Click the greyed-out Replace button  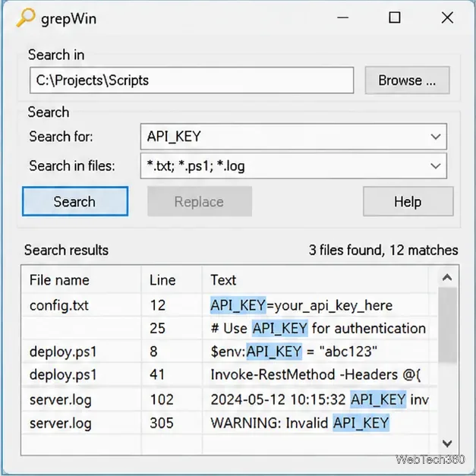200,202
